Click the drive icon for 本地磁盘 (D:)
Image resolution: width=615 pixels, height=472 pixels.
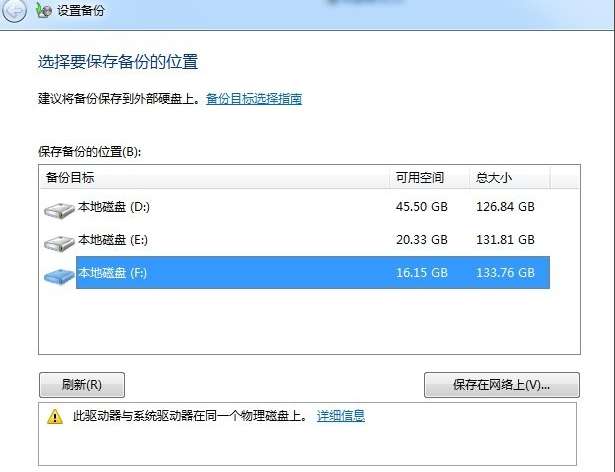[59, 209]
